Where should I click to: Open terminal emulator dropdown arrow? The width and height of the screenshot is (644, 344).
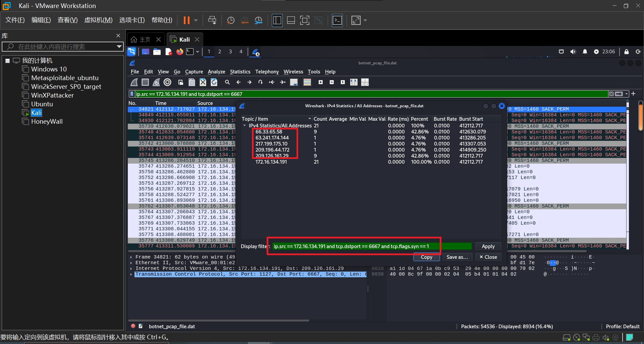pos(198,52)
